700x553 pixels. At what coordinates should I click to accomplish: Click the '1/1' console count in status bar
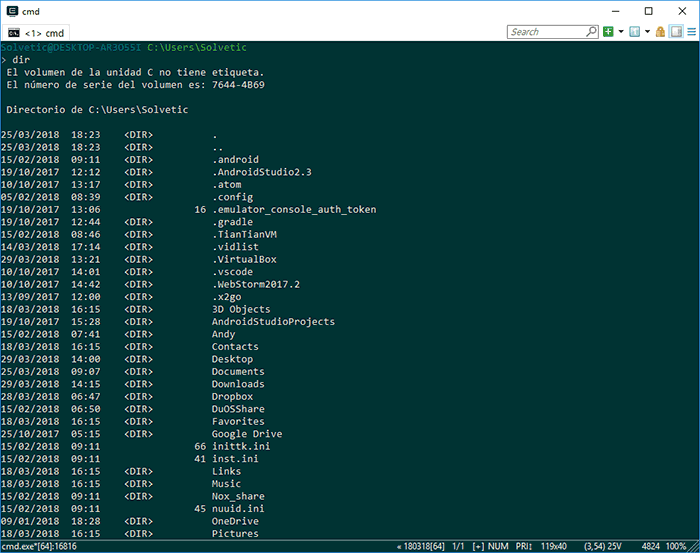point(458,546)
